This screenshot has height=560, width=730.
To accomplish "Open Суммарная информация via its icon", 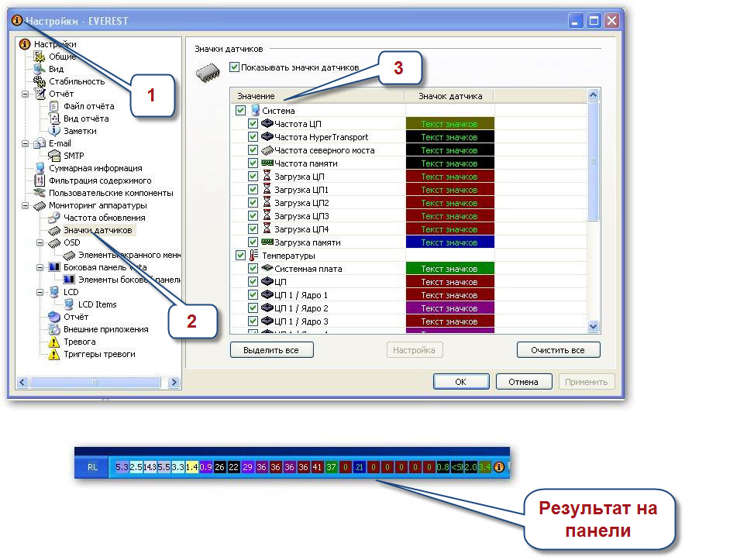I will point(40,168).
